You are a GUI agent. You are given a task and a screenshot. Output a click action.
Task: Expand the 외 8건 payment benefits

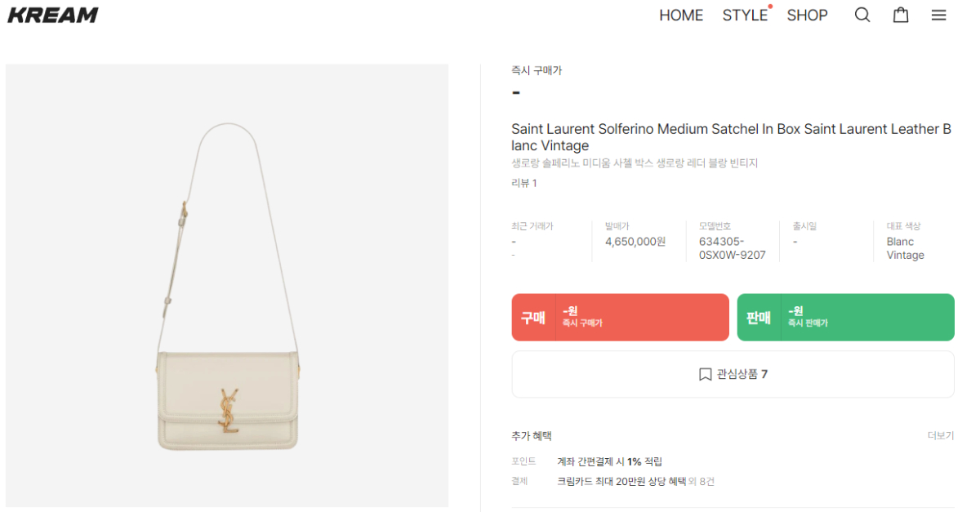[x=702, y=481]
